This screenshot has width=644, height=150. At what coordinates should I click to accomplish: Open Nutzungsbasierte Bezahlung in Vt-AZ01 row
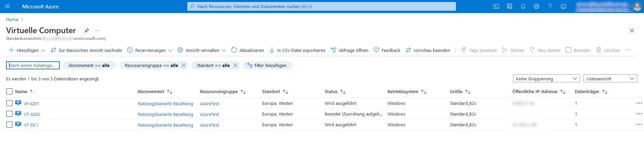click(165, 103)
